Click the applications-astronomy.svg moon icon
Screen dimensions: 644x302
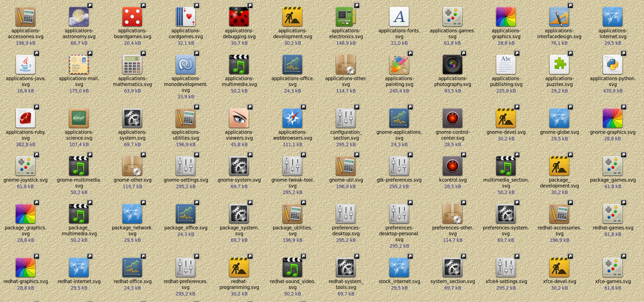point(79,17)
